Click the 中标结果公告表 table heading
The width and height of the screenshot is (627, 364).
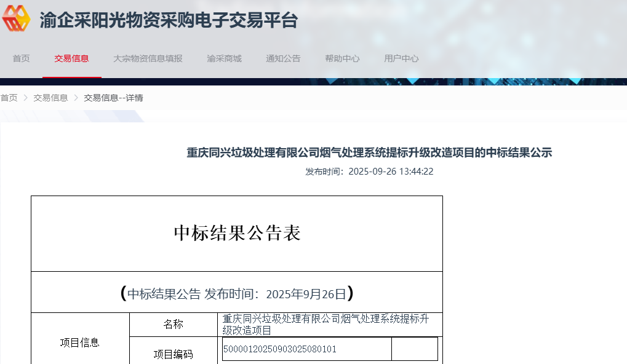point(237,234)
